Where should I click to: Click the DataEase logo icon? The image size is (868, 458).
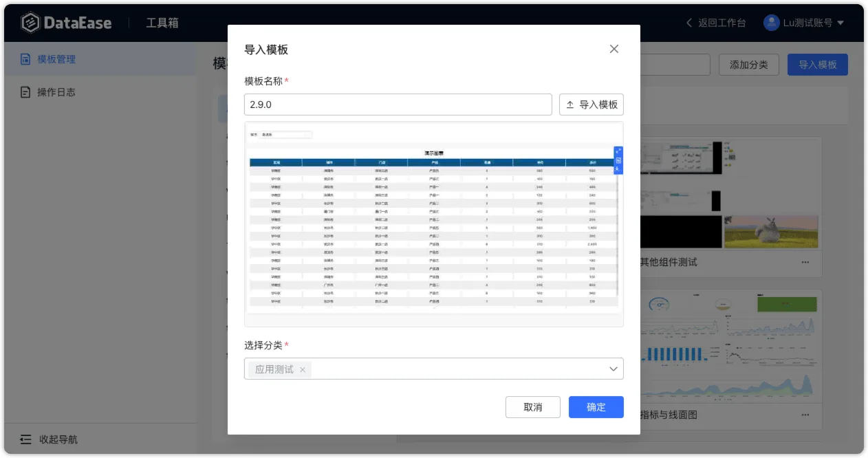30,23
